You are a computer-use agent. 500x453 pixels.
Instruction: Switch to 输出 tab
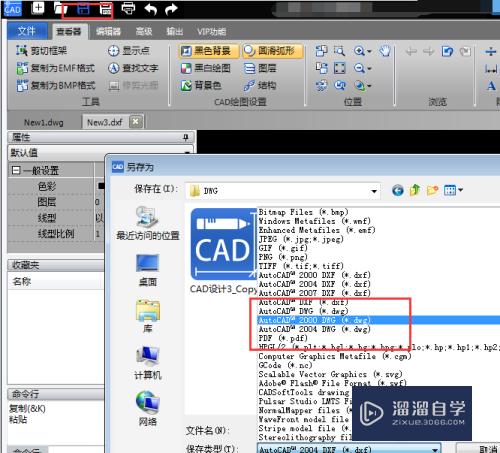click(x=175, y=31)
